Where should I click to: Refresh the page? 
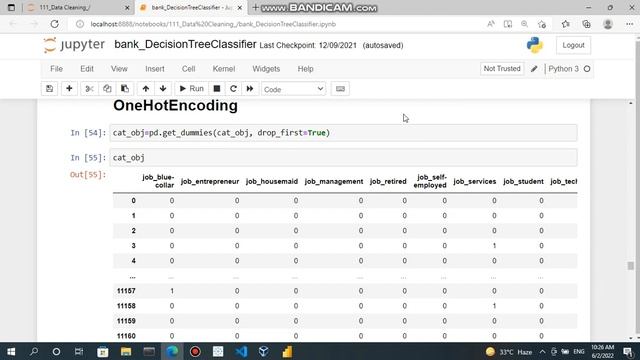pyautogui.click(x=54, y=24)
